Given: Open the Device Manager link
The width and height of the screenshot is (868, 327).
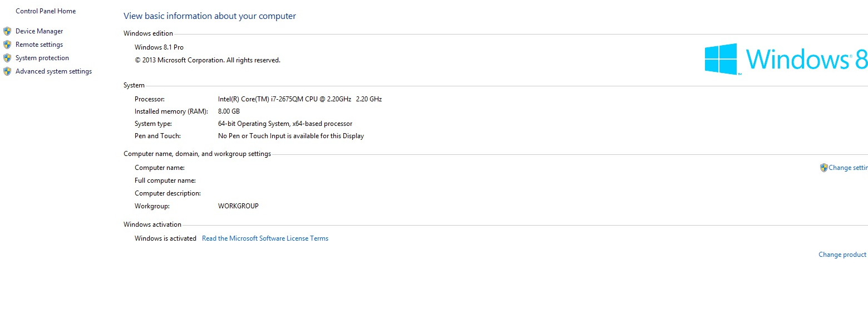Looking at the screenshot, I should click(40, 31).
